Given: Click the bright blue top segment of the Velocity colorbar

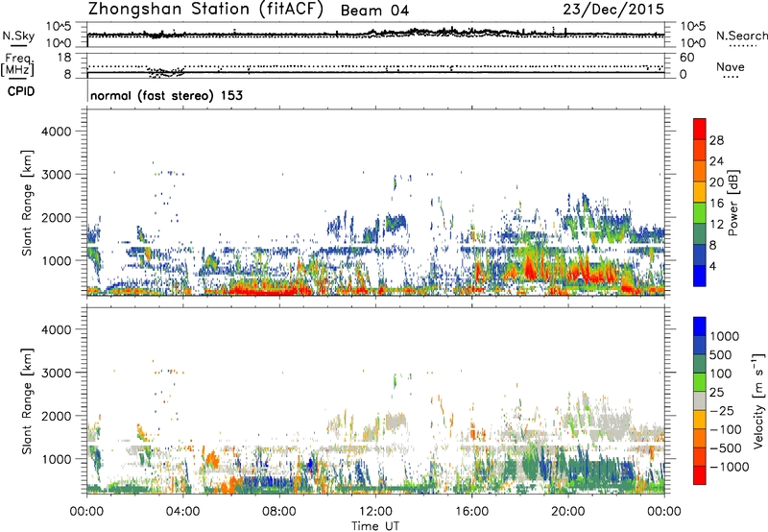Looking at the screenshot, I should click(x=700, y=326).
